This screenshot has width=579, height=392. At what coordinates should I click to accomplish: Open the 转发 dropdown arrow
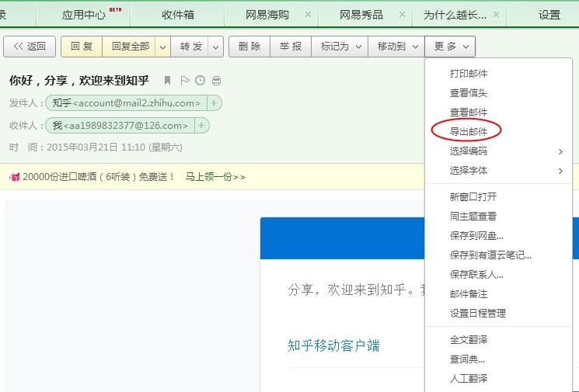(215, 47)
